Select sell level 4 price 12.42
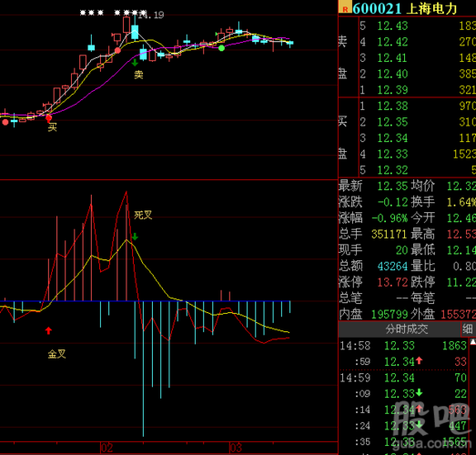 [x=392, y=42]
